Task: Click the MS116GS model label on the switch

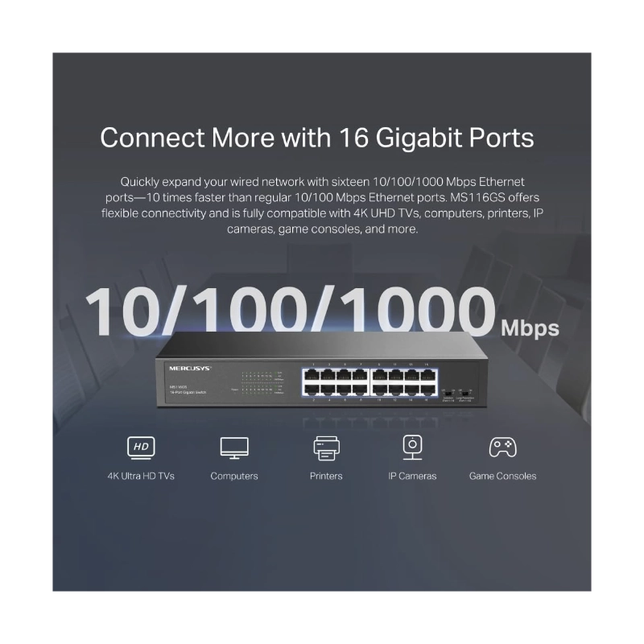Action: click(x=178, y=387)
